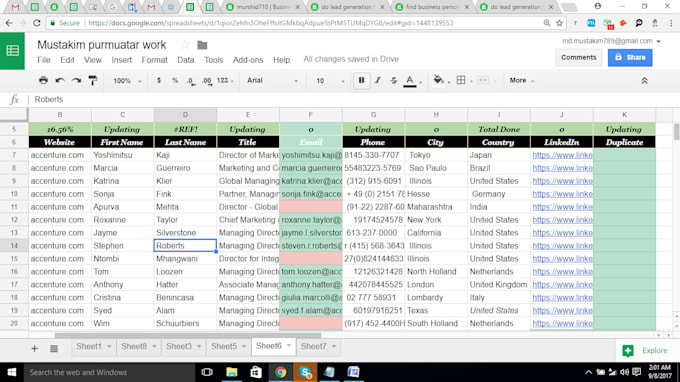
Task: Toggle strikethrough formatting
Action: coord(394,80)
